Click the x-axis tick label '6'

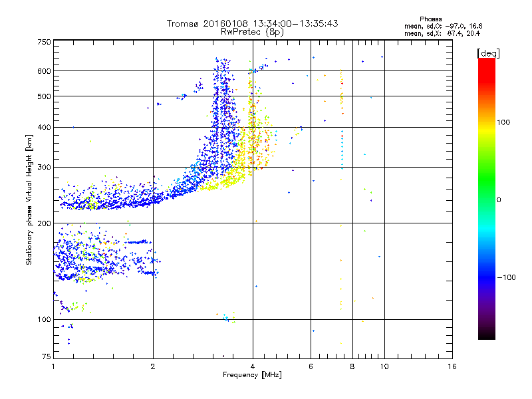pyautogui.click(x=311, y=366)
